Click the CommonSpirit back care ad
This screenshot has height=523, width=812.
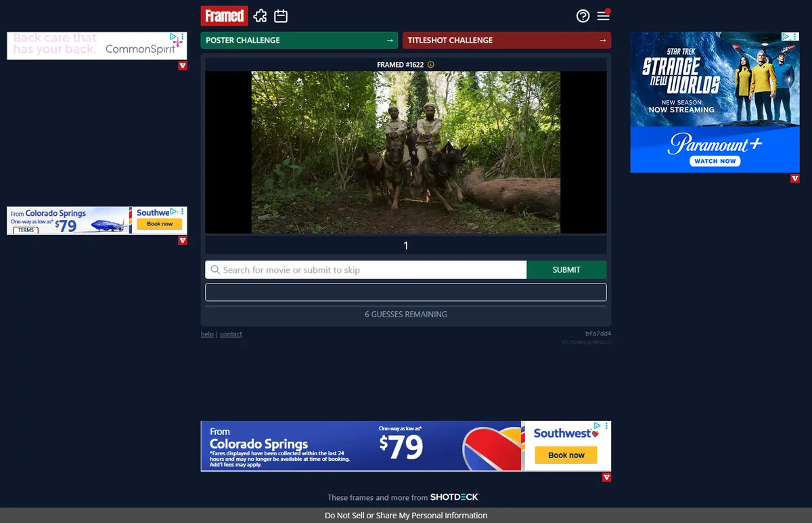coord(97,45)
